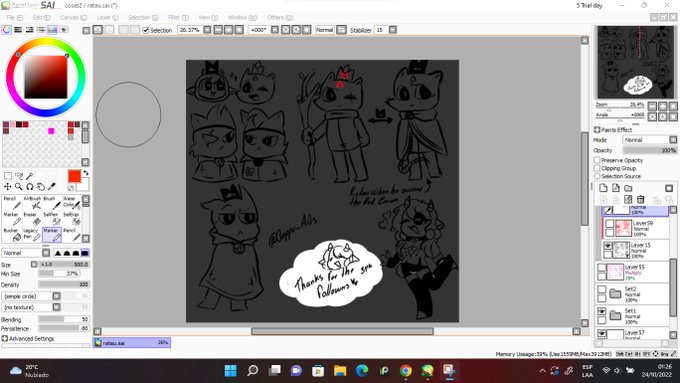Choose the WaterColor tool
680x383 pixels.
pyautogui.click(x=71, y=202)
